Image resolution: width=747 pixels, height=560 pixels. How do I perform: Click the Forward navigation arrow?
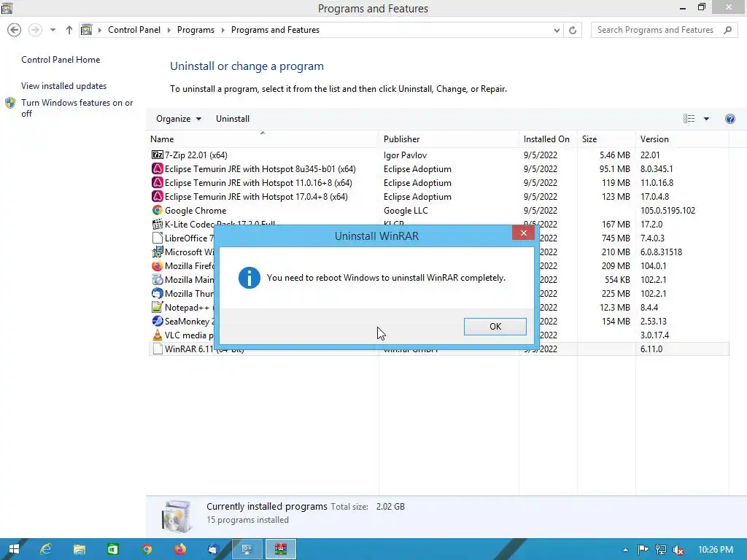[35, 30]
